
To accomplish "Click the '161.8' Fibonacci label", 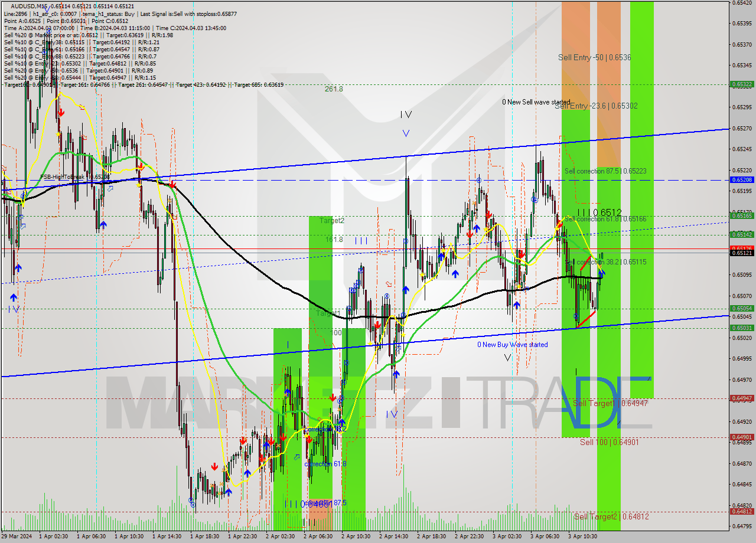I will (x=334, y=240).
